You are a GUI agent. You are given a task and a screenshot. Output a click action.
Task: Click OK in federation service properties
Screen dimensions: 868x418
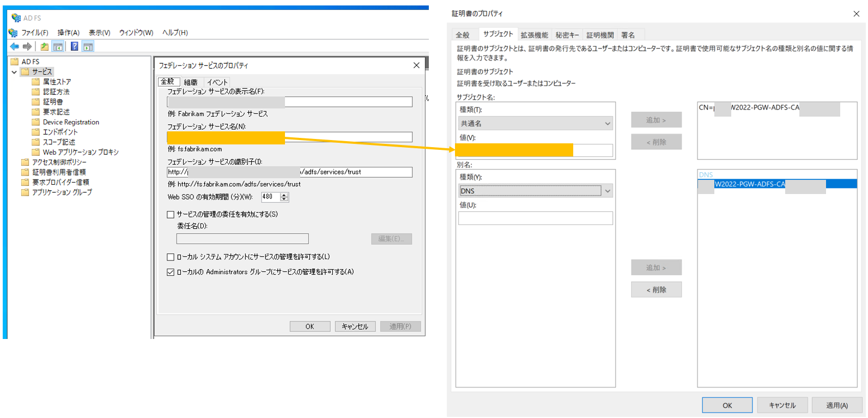click(309, 326)
